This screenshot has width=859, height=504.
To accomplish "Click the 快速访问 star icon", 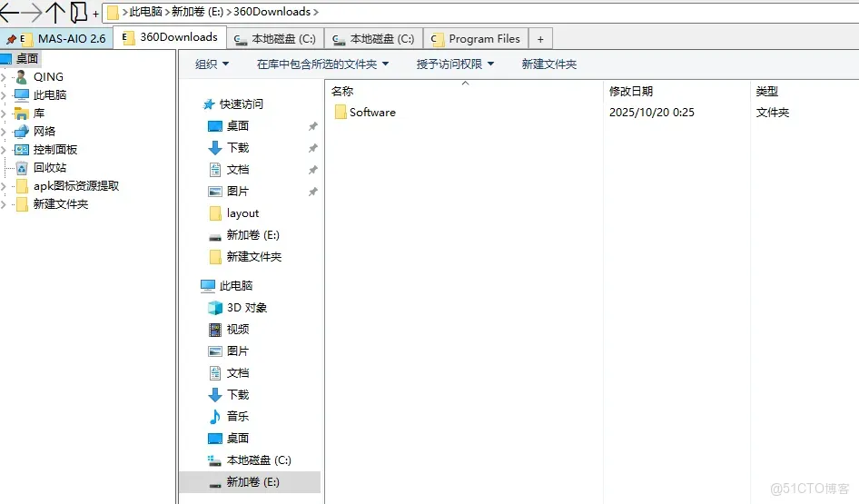I will point(209,104).
